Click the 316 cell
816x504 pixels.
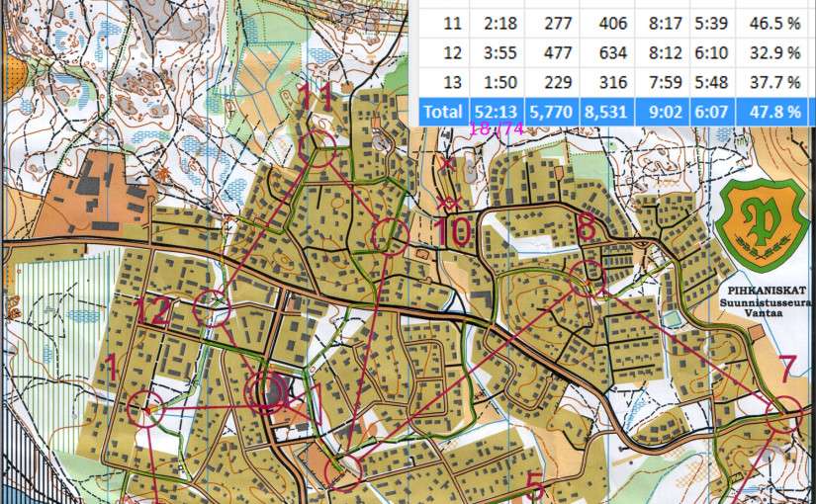pos(606,82)
